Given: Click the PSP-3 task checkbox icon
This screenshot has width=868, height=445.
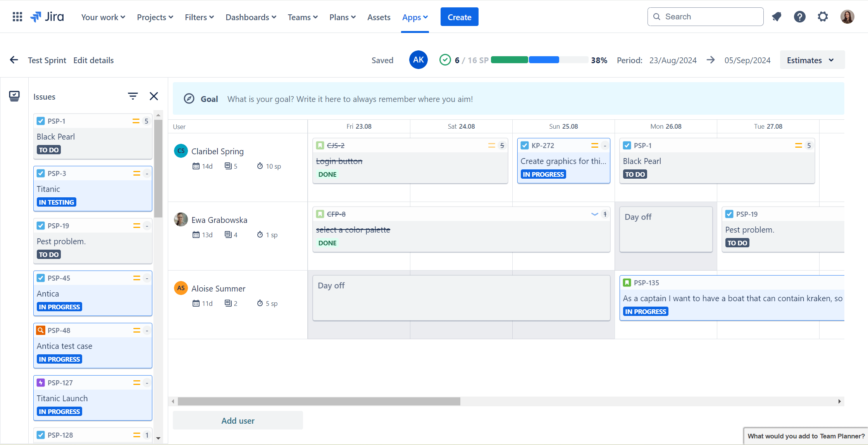Looking at the screenshot, I should coord(41,173).
